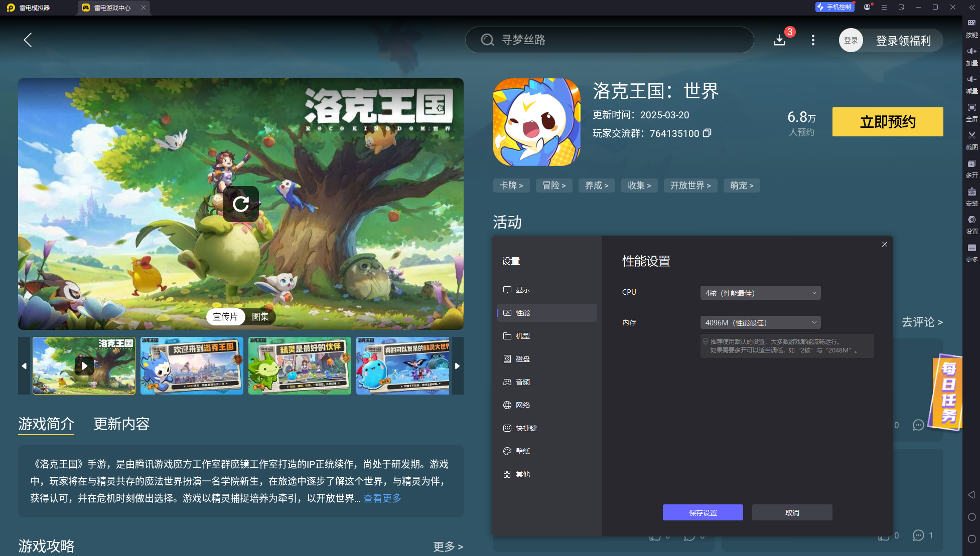This screenshot has width=980, height=556.
Task: Open the 收集 tag
Action: point(639,186)
